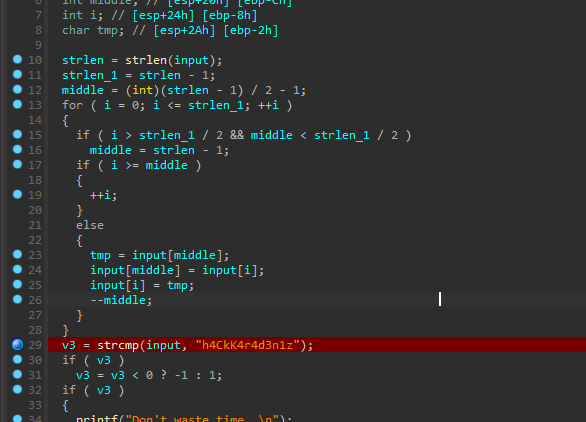586x422 pixels.
Task: Toggle breakpoint dot on line 10
Action: tap(18, 59)
